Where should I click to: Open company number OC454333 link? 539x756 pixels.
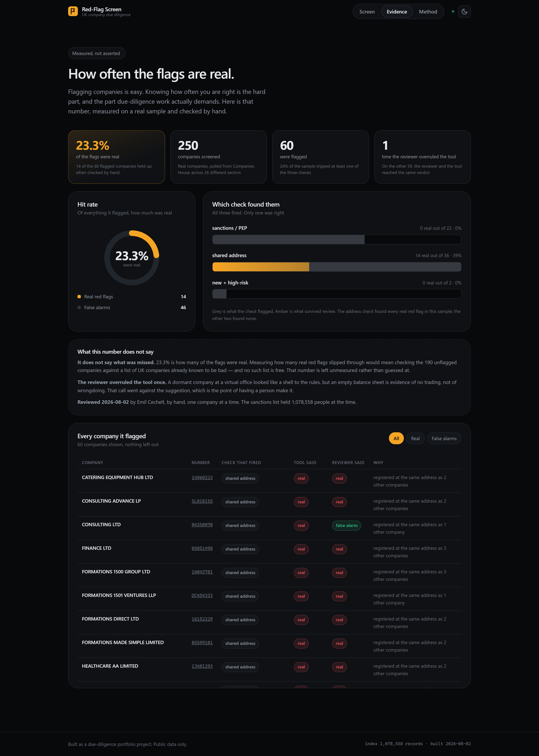click(x=202, y=595)
